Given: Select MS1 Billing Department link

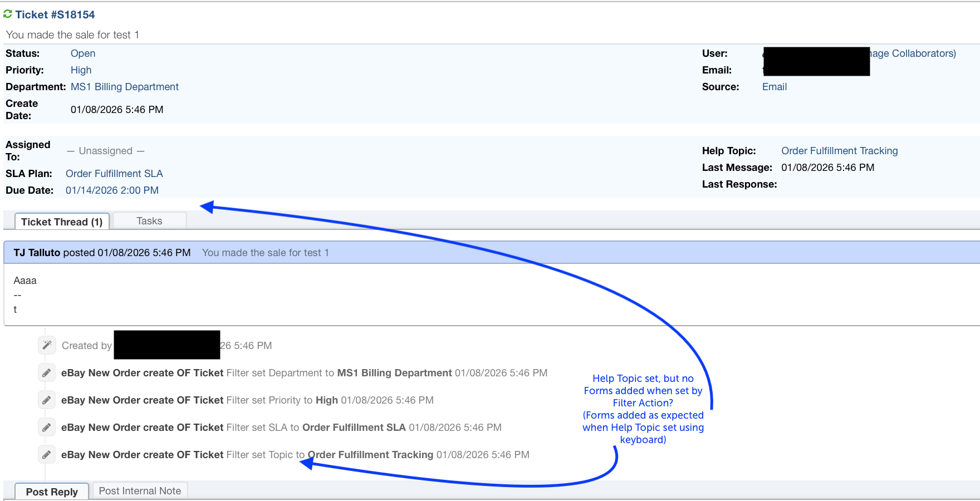Looking at the screenshot, I should point(125,87).
